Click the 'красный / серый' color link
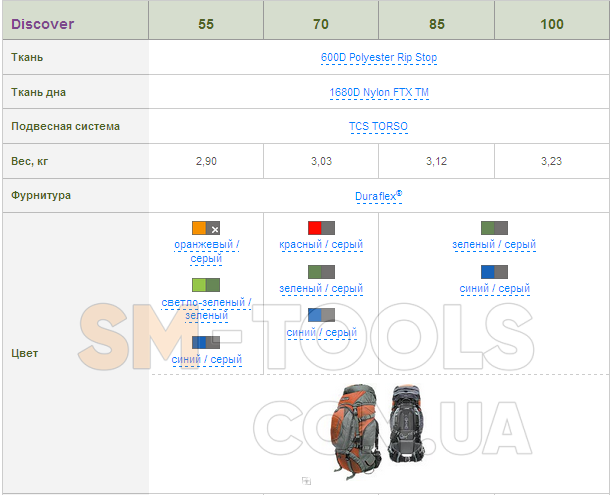 tap(321, 245)
